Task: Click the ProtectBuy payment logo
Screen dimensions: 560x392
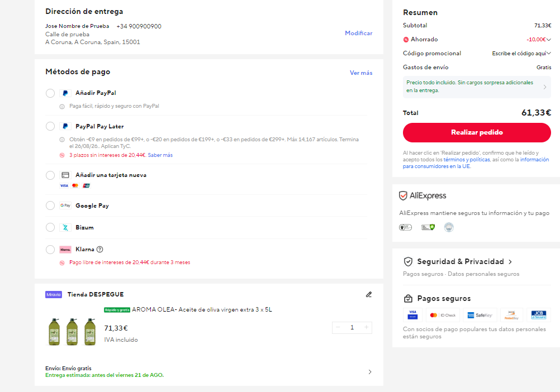Action: coord(511,315)
